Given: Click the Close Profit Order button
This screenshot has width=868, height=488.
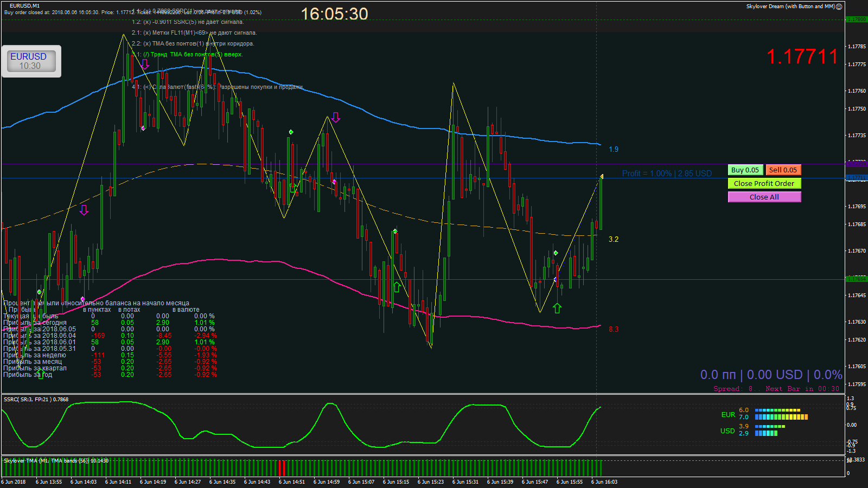Looking at the screenshot, I should click(764, 183).
